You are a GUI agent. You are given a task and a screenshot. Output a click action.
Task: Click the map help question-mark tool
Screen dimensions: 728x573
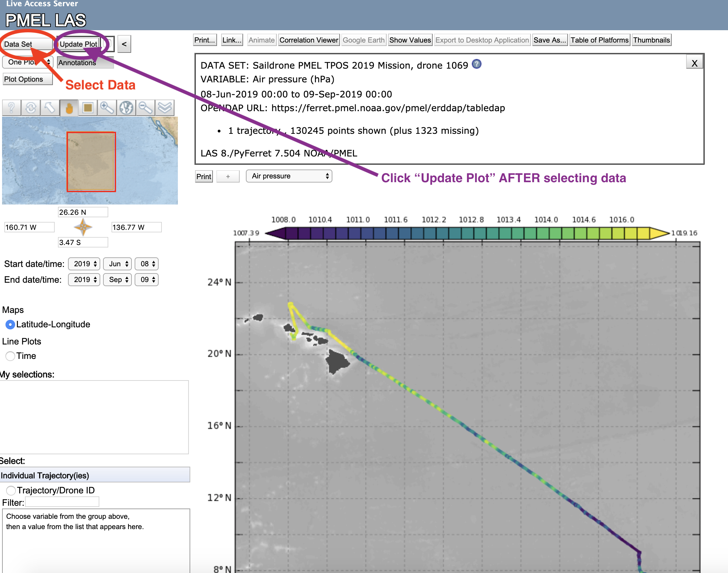(x=11, y=108)
